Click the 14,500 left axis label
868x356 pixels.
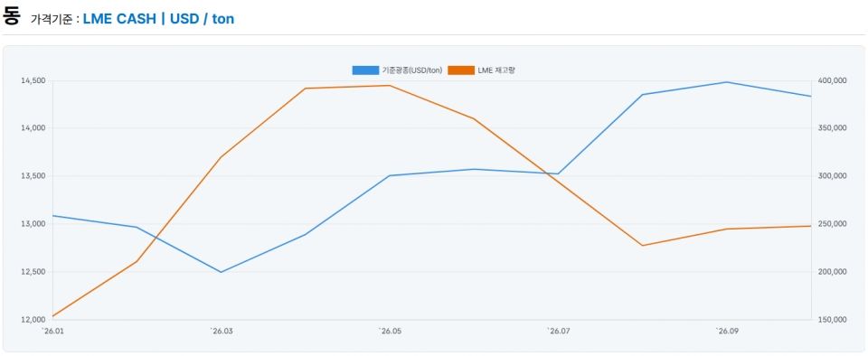tap(33, 80)
